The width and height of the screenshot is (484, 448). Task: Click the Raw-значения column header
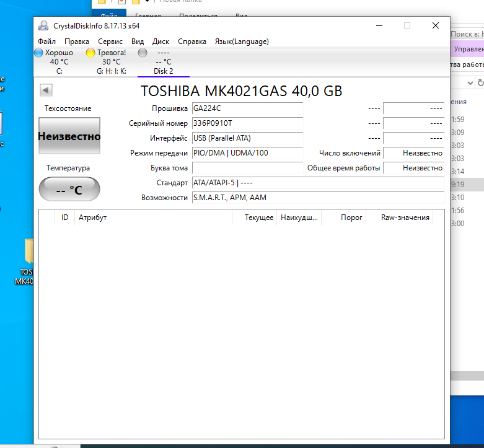[x=400, y=217]
